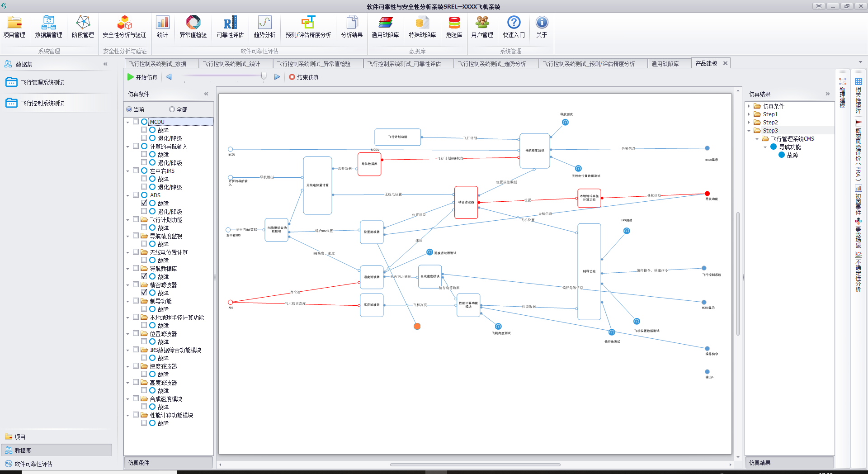The width and height of the screenshot is (868, 474).
Task: Check the MCDU 故障 checkbox
Action: (144, 130)
